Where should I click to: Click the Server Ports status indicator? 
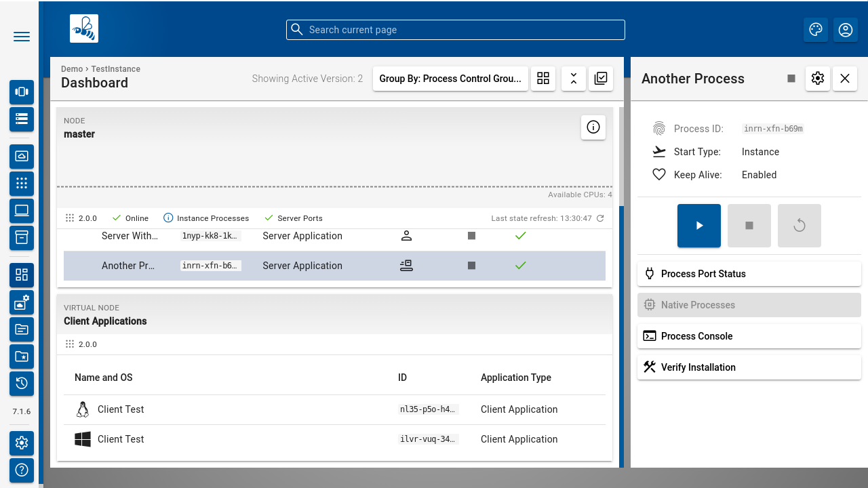(x=293, y=218)
